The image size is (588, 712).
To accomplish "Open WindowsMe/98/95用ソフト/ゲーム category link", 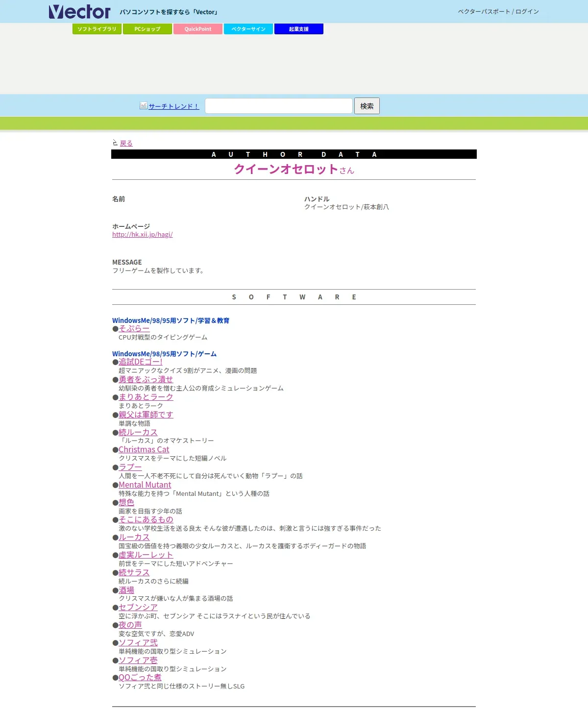I will 165,354.
